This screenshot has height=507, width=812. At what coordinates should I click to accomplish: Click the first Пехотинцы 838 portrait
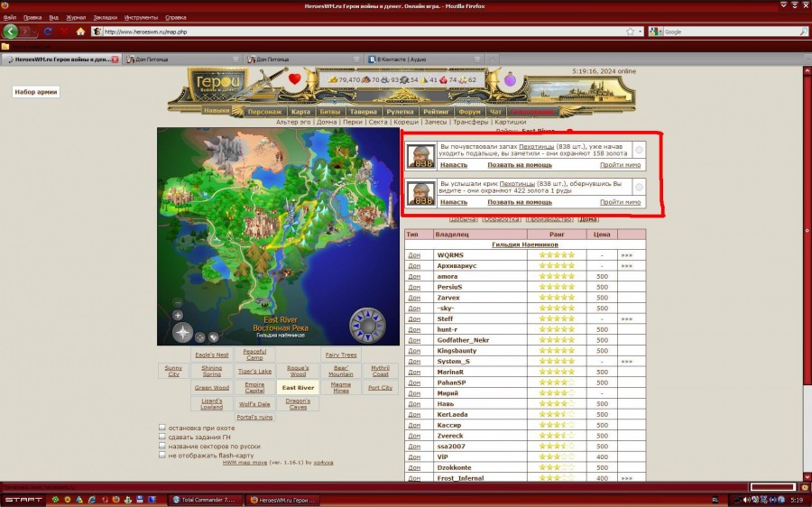click(x=421, y=155)
